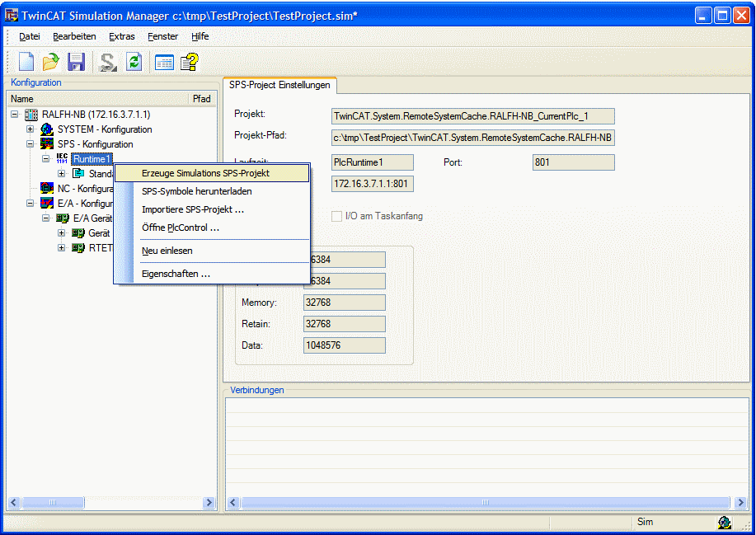Image resolution: width=756 pixels, height=535 pixels.
Task: Click the SYSTEM - Konfiguration icon
Action: [47, 129]
